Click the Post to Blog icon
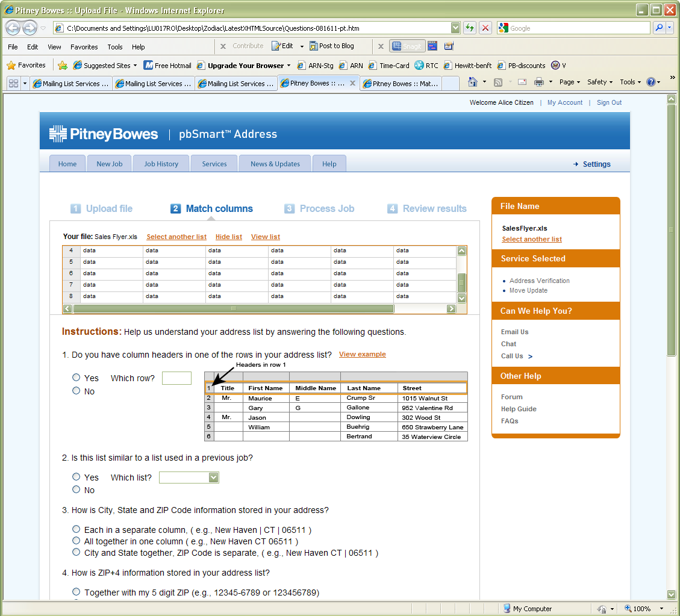680x616 pixels. [314, 46]
